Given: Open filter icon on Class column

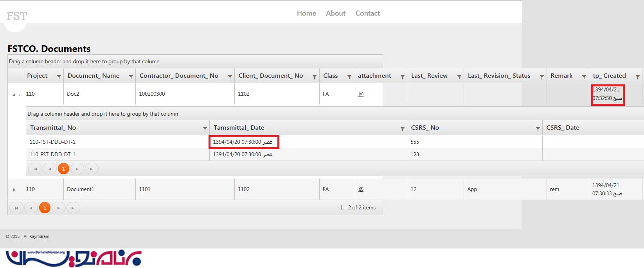Looking at the screenshot, I should coord(349,77).
